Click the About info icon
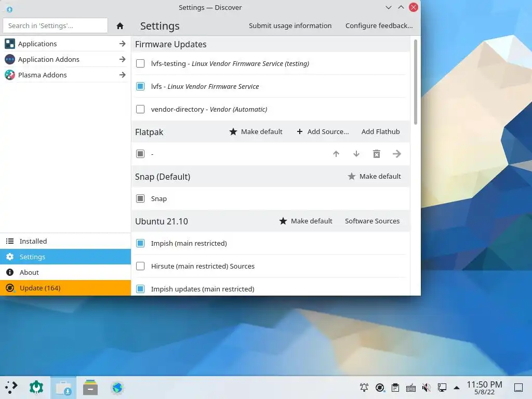 coord(10,272)
